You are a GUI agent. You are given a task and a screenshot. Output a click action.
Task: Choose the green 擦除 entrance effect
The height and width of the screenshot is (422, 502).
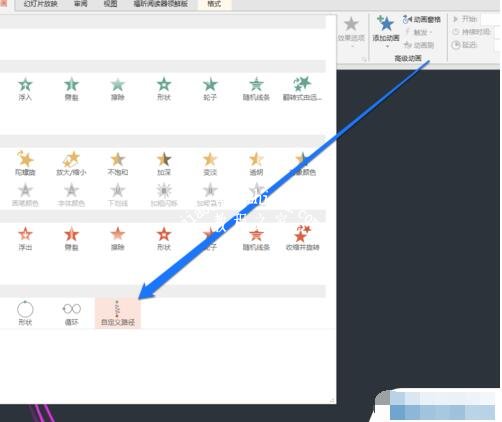pyautogui.click(x=117, y=89)
